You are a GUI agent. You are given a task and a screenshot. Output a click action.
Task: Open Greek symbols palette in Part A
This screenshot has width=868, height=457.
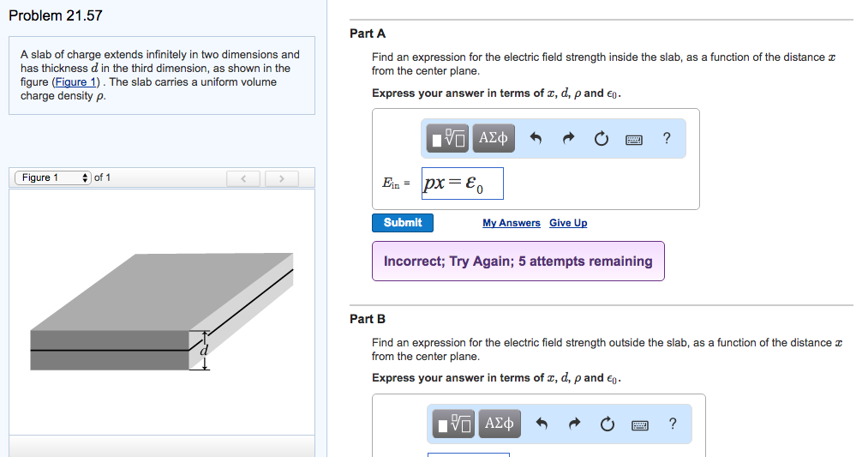click(x=494, y=138)
